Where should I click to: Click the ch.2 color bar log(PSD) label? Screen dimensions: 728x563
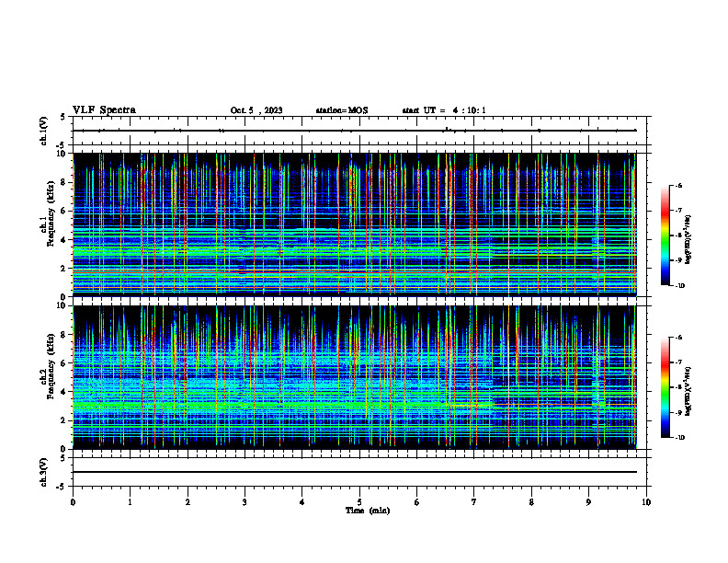(688, 391)
